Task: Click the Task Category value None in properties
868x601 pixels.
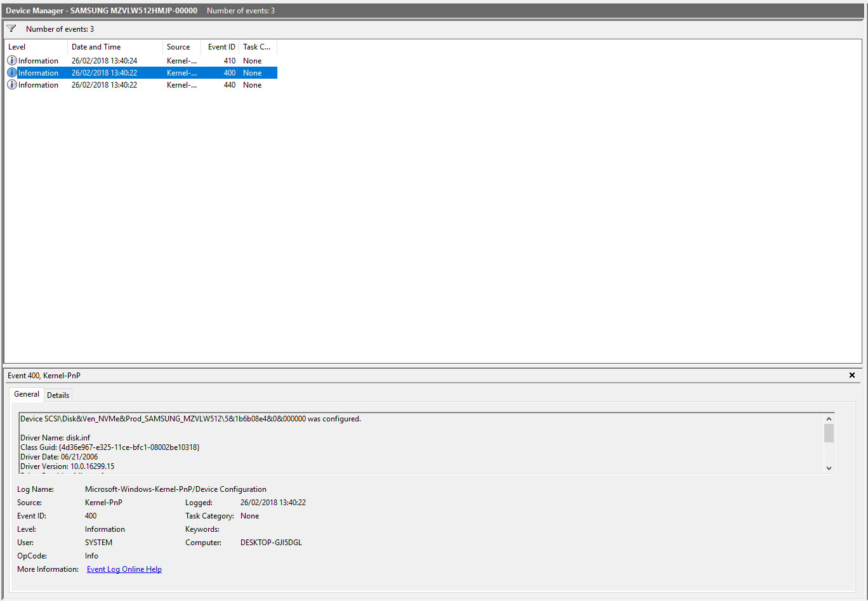Action: tap(250, 516)
